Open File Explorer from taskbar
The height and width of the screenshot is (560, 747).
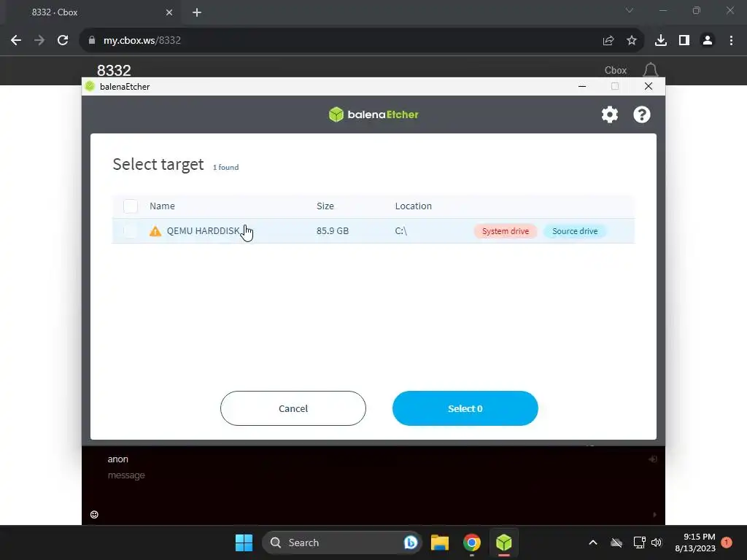pyautogui.click(x=440, y=542)
